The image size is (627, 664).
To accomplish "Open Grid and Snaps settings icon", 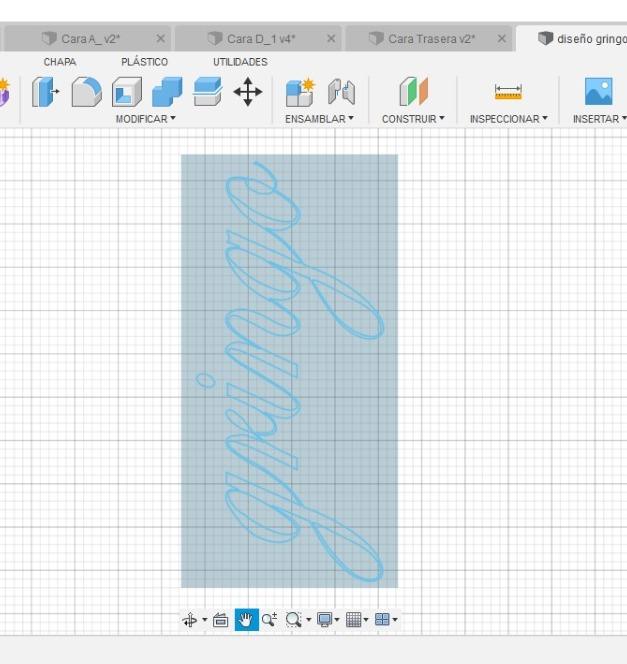I will (x=354, y=620).
